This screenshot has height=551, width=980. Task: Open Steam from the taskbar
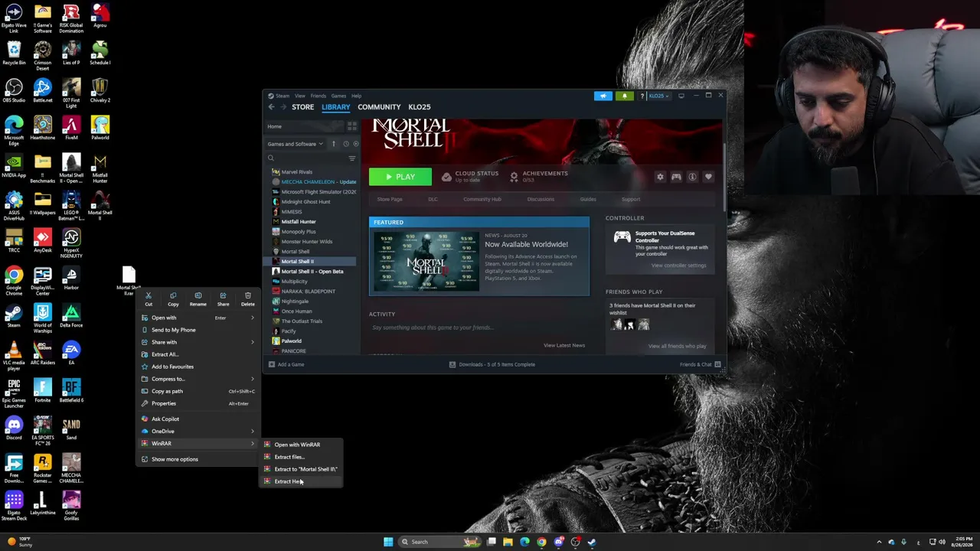[592, 542]
